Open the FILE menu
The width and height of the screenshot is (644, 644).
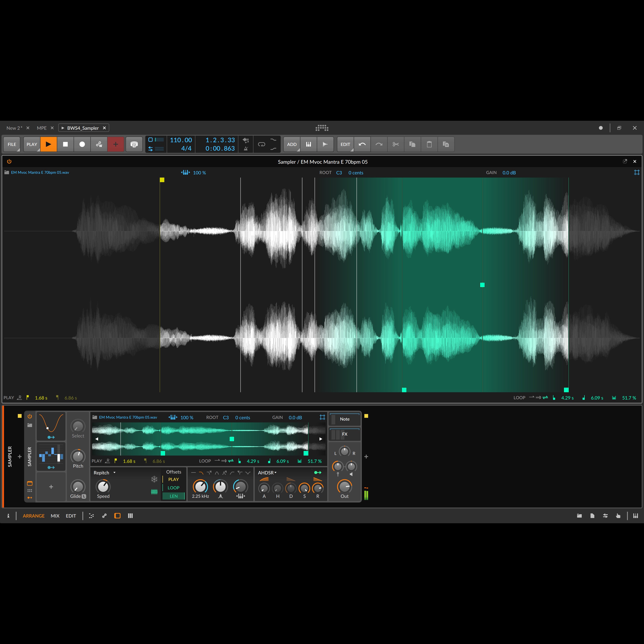(12, 144)
